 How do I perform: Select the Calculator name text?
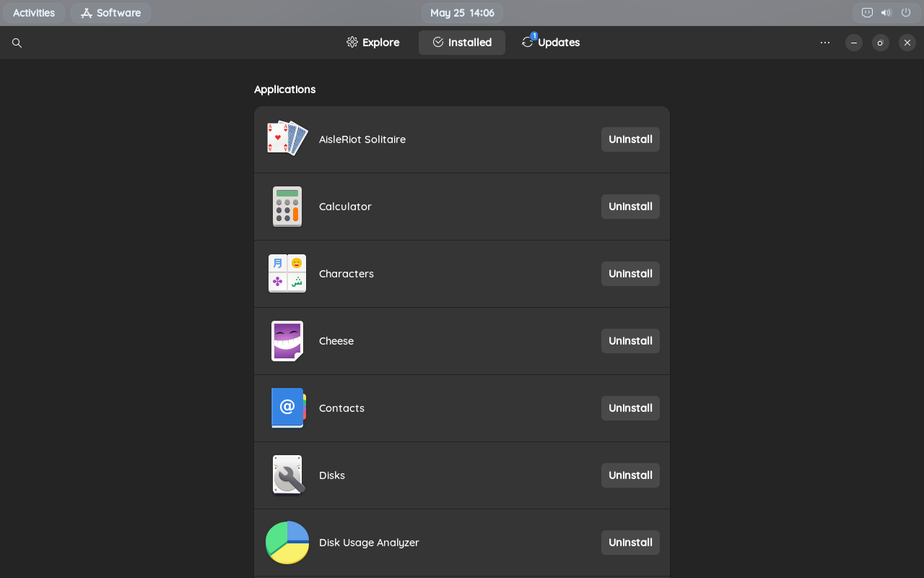(x=345, y=207)
